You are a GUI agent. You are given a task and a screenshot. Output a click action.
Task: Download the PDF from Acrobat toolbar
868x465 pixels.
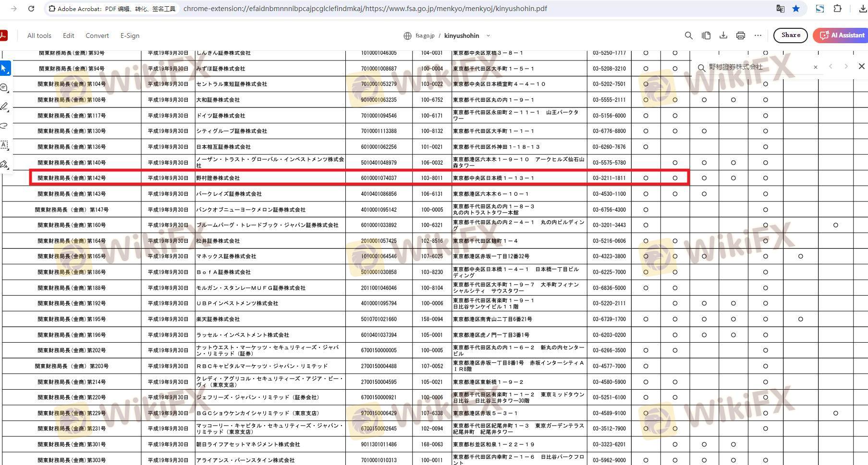point(723,36)
